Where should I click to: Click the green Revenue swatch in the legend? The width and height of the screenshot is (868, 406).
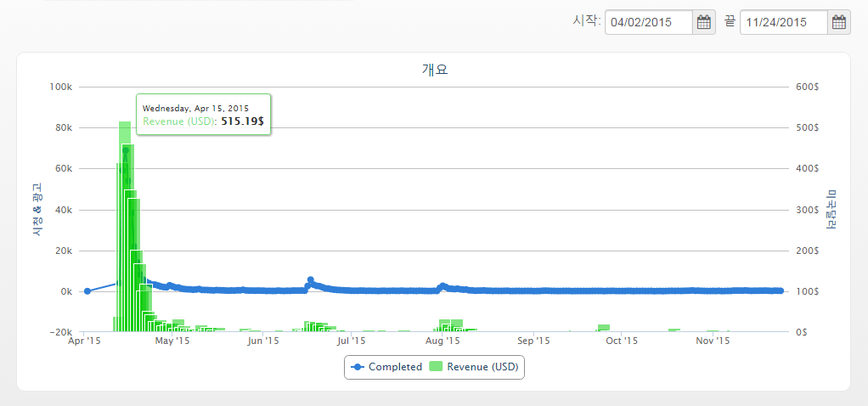tap(437, 367)
